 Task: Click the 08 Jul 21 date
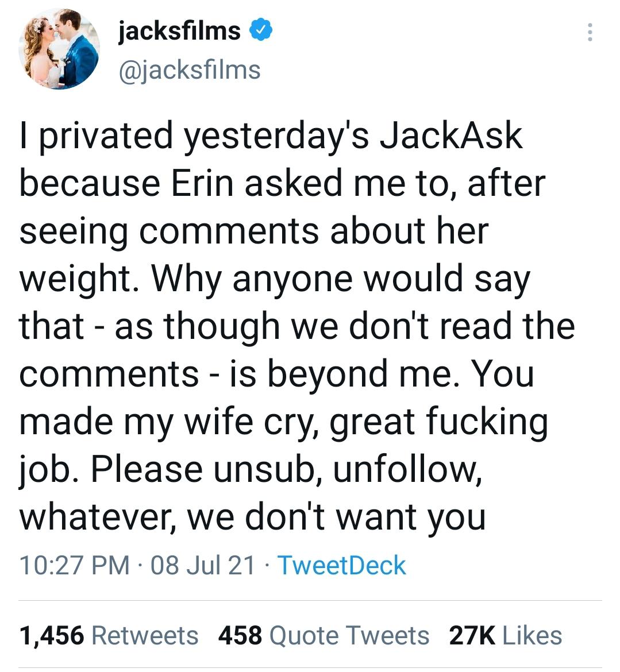pos(203,566)
